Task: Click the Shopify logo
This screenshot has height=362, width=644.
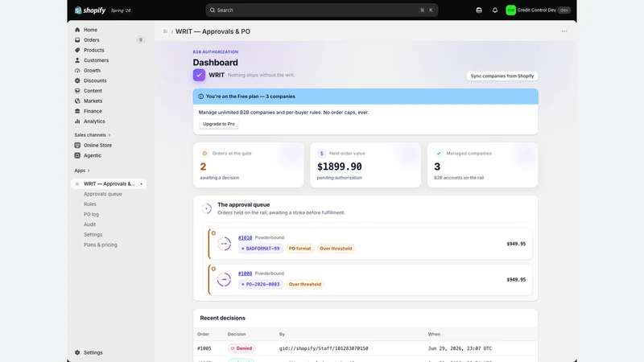Action: (x=90, y=10)
